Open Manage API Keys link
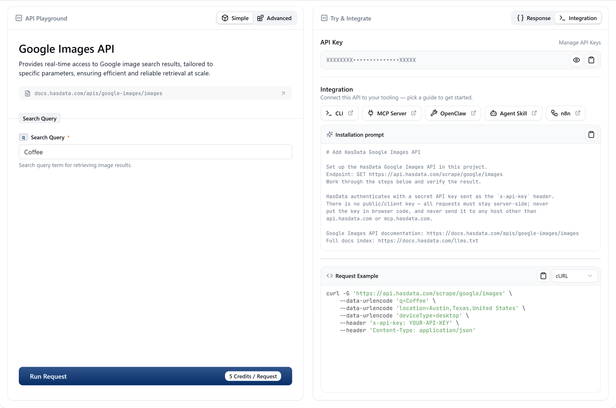This screenshot has height=408, width=616. tap(579, 42)
